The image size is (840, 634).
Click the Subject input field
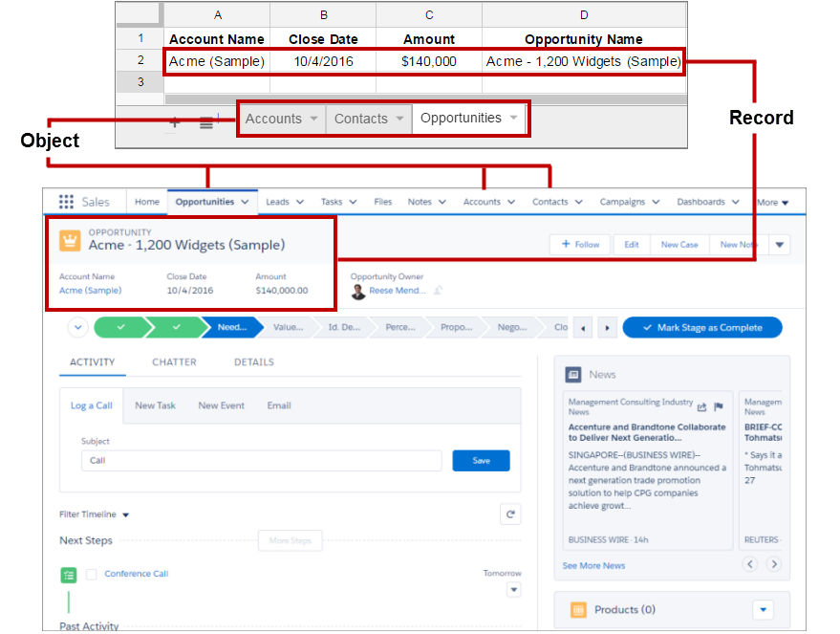click(x=262, y=461)
